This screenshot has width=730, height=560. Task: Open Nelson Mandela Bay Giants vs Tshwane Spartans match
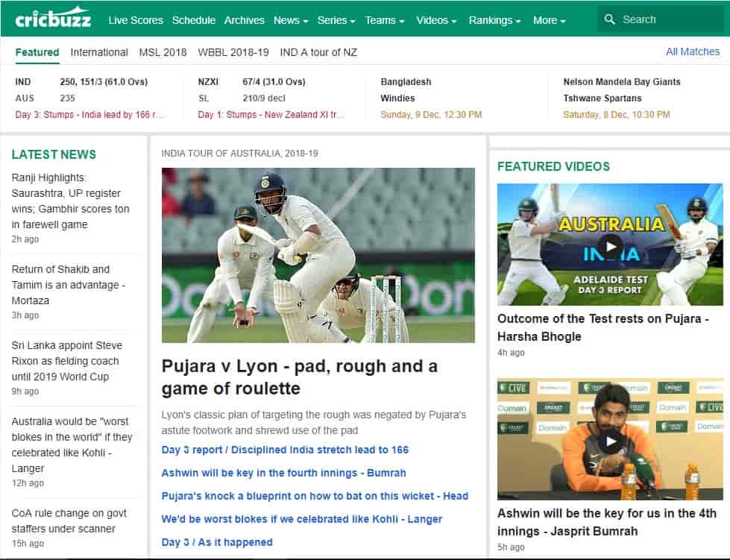(622, 98)
